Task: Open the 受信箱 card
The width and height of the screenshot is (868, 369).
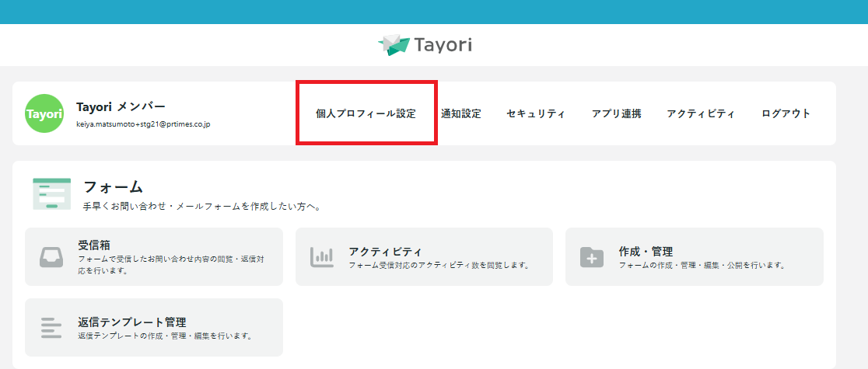Action: pos(154,256)
